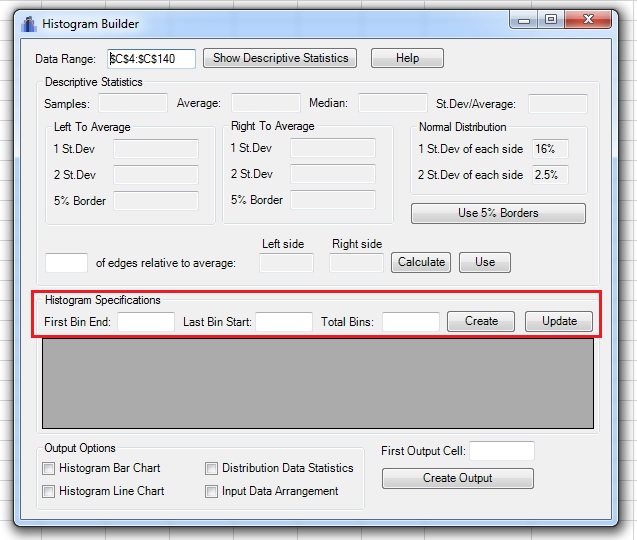Click the Descriptive Statistics group label
The width and height of the screenshot is (637, 540).
pos(94,82)
